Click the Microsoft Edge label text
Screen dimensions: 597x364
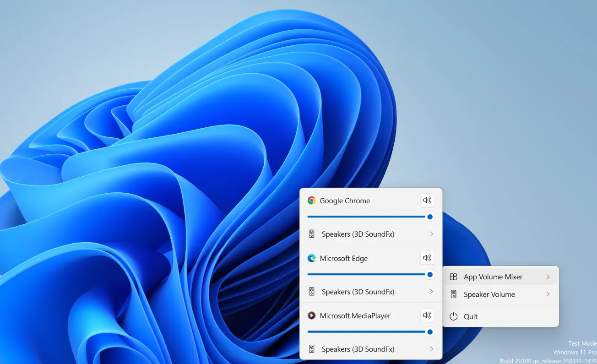coord(344,258)
